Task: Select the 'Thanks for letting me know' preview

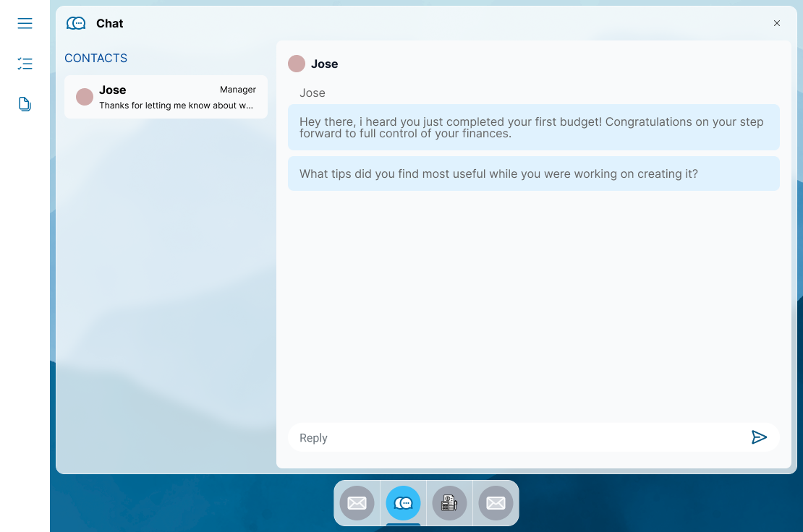Action: [177, 106]
